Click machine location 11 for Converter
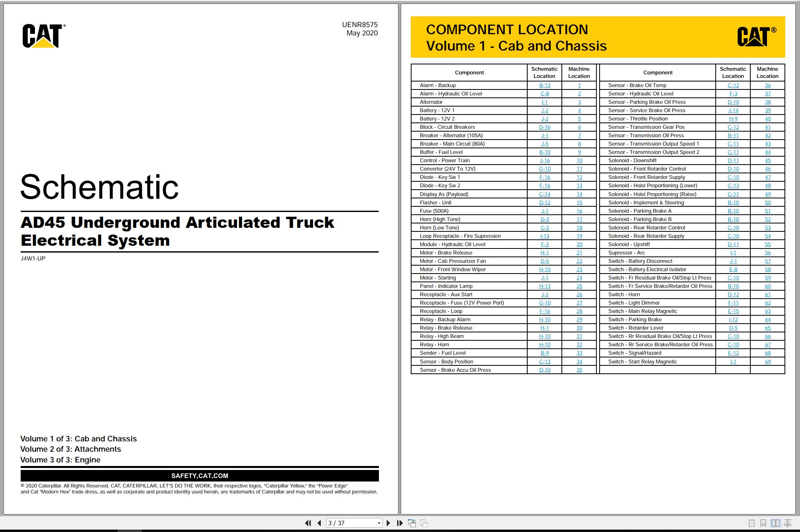 (579, 169)
